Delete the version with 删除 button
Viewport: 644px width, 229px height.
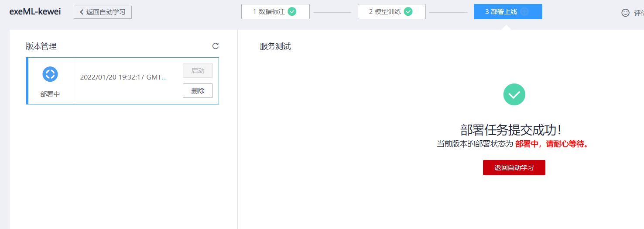[198, 90]
